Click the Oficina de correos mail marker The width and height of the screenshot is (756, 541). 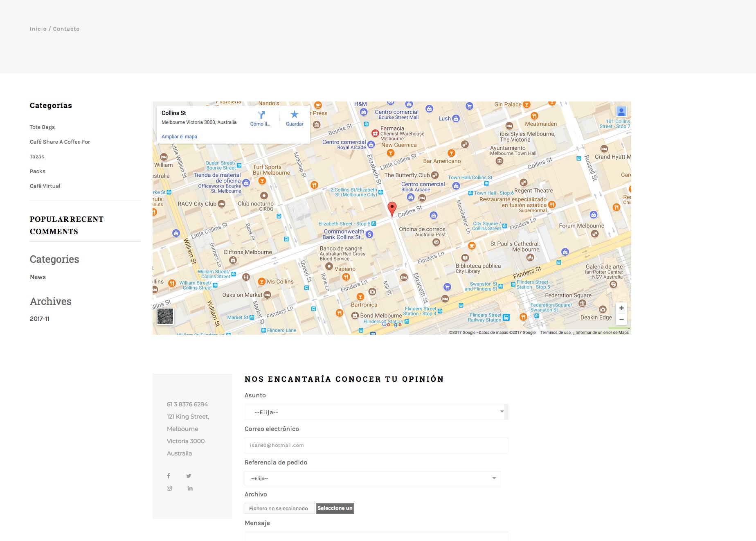(x=436, y=242)
